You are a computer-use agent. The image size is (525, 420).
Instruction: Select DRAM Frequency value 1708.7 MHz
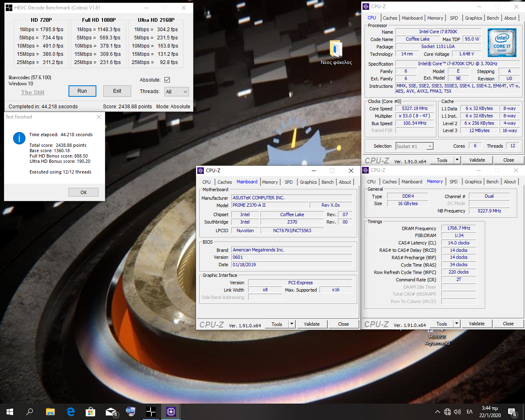[x=459, y=228]
